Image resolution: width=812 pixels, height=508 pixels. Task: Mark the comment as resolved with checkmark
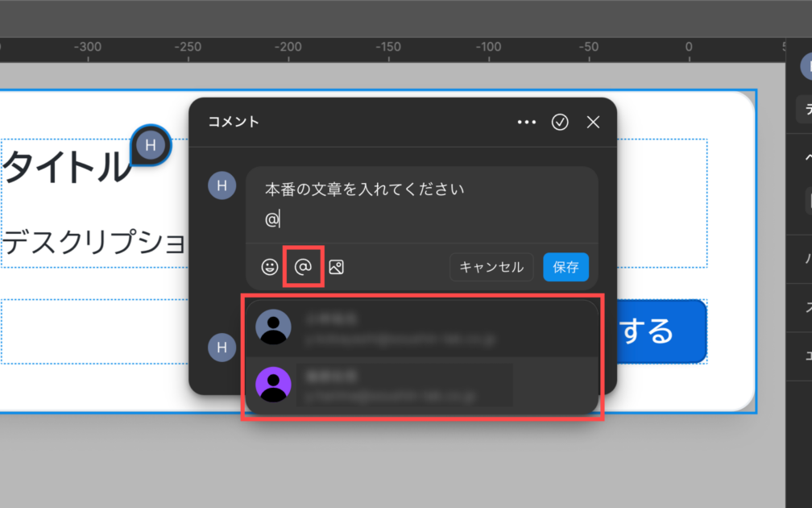coord(560,122)
